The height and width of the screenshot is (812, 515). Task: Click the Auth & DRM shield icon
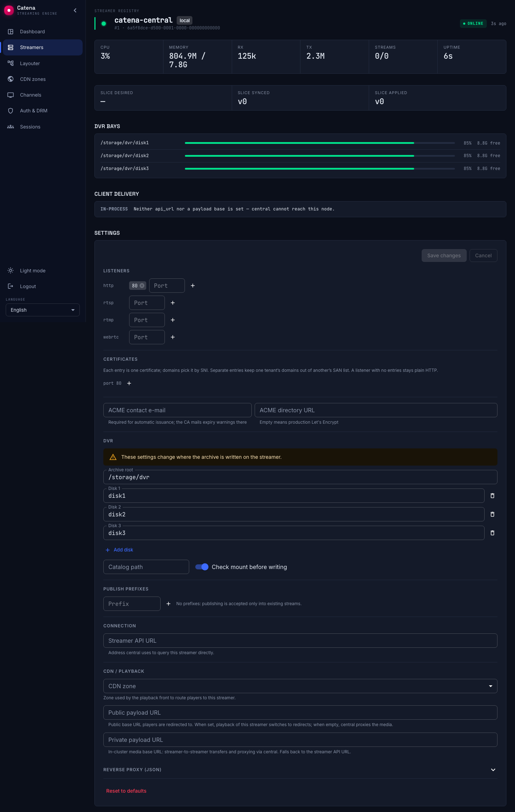pyautogui.click(x=11, y=111)
